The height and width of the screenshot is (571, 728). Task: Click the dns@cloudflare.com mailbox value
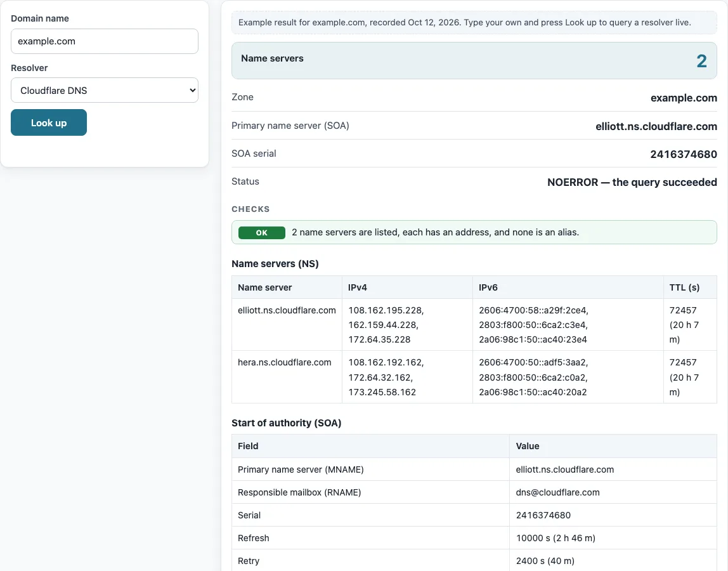(557, 492)
